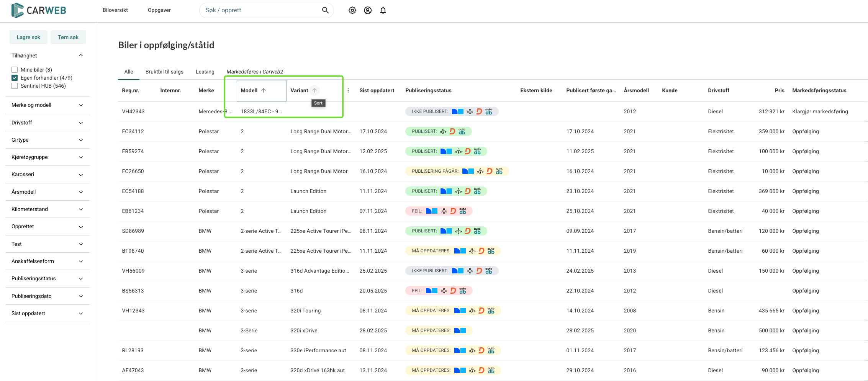Click the orange D icon on row VH56009

tap(479, 271)
